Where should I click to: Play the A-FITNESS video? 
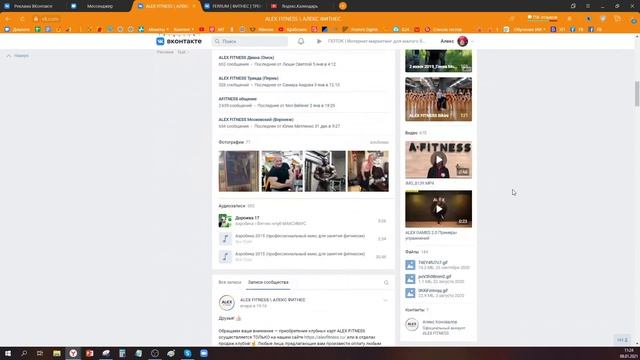coord(438,160)
